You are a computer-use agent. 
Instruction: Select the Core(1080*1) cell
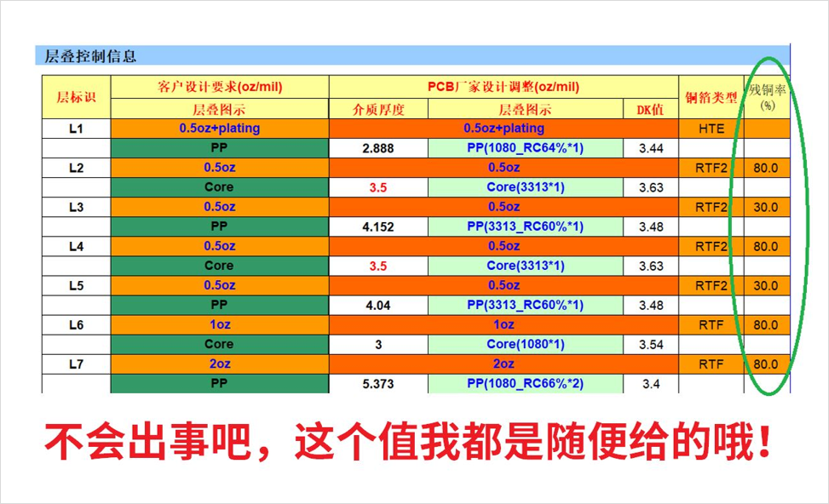pyautogui.click(x=526, y=345)
